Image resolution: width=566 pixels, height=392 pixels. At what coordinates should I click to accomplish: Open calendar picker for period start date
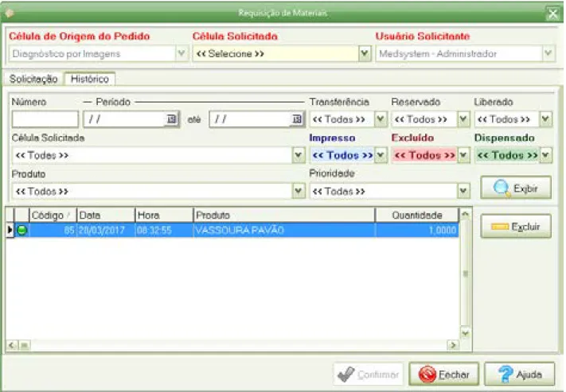pyautogui.click(x=172, y=119)
